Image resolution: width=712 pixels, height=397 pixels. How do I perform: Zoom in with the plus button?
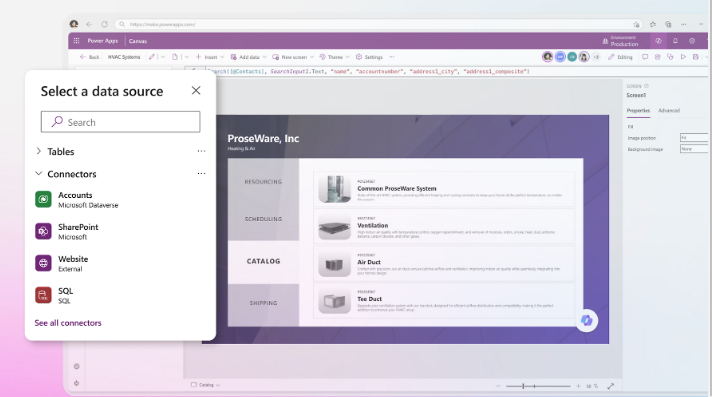click(578, 386)
